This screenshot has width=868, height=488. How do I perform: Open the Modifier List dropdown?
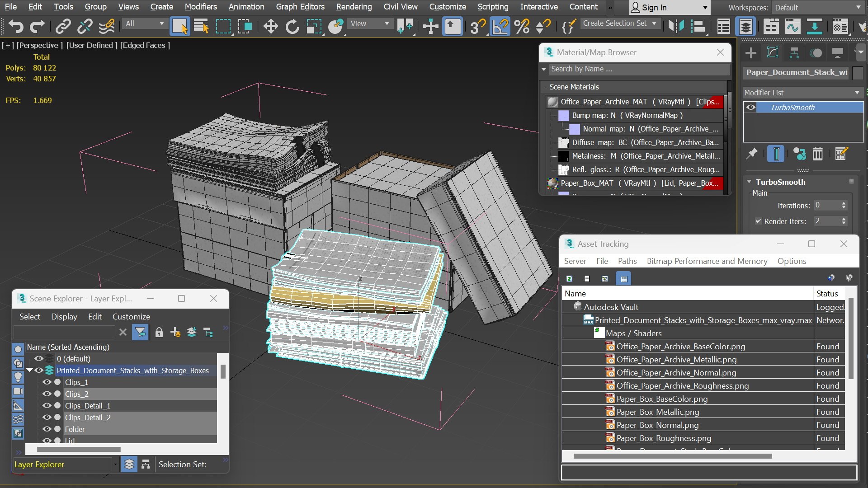803,93
